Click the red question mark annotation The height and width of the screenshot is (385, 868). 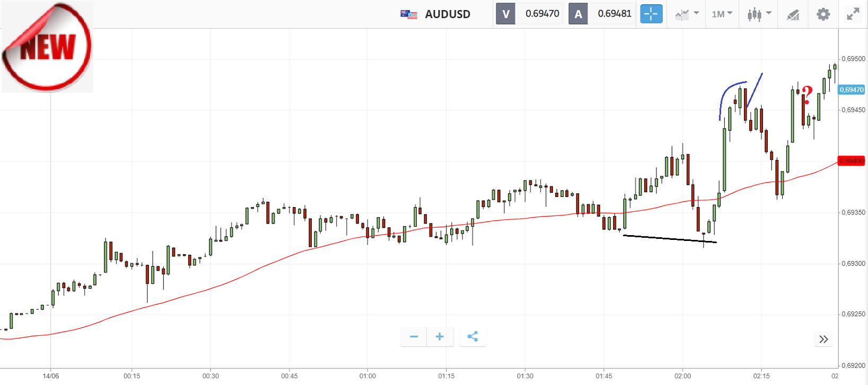[806, 95]
